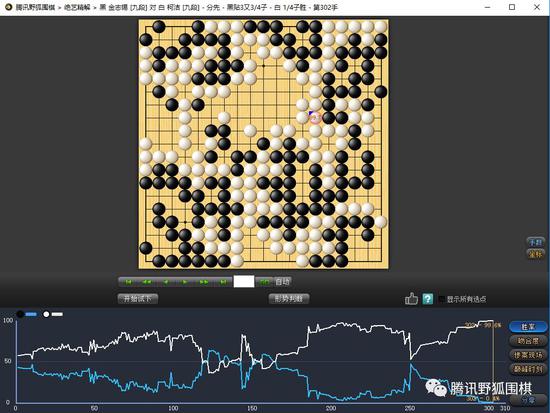
Task: Click the circled last-move white stone
Action: tap(315, 118)
